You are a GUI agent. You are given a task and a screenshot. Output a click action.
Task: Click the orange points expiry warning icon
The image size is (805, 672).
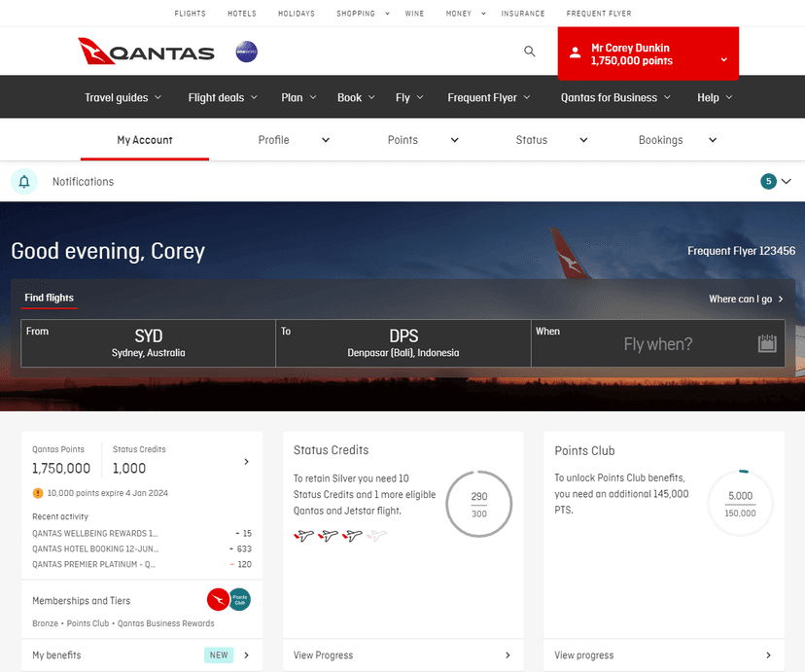(x=38, y=493)
